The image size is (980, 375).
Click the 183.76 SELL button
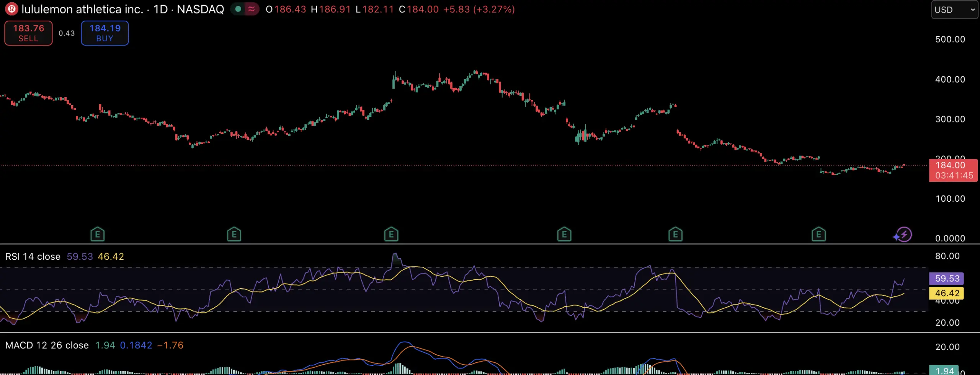coord(28,33)
